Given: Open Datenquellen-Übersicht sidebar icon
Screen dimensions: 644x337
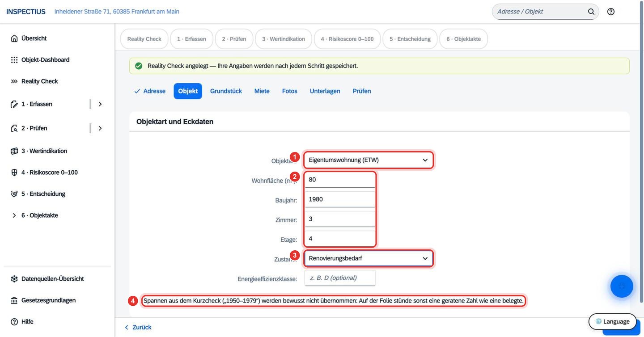Looking at the screenshot, I should pos(14,279).
